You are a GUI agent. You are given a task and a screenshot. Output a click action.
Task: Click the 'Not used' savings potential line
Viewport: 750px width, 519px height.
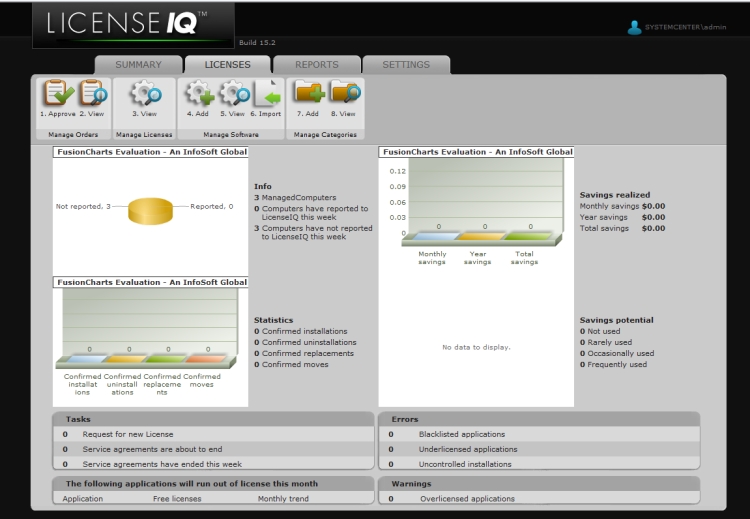[x=600, y=331]
